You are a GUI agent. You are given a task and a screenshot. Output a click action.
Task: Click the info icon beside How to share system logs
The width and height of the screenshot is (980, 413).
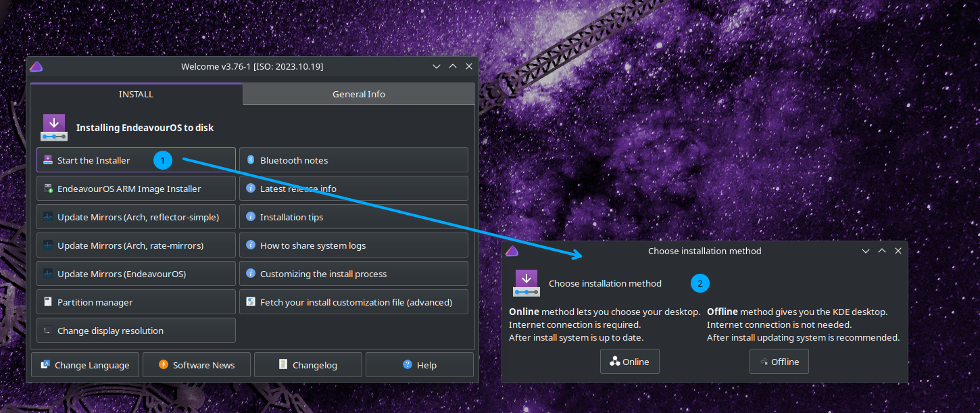(250, 245)
